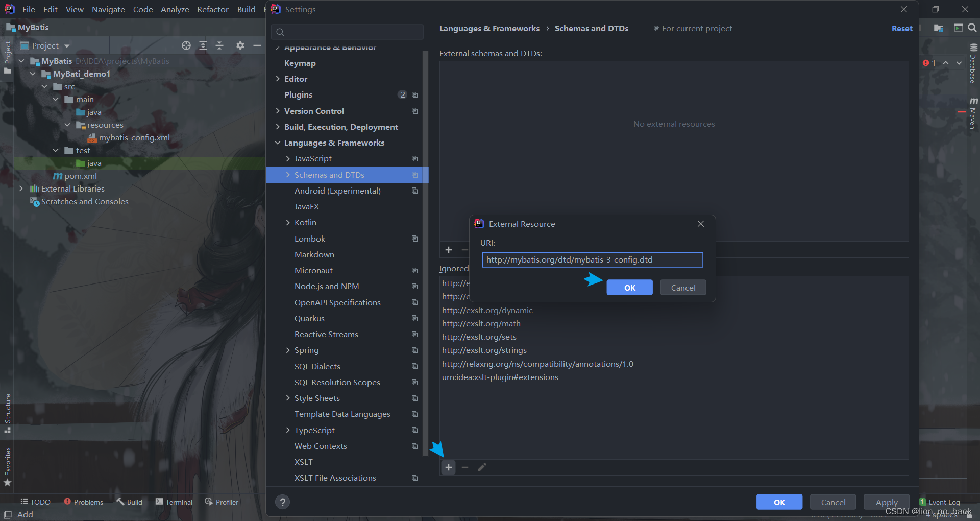Hide the Project panel with minus icon
980x521 pixels.
tap(257, 45)
